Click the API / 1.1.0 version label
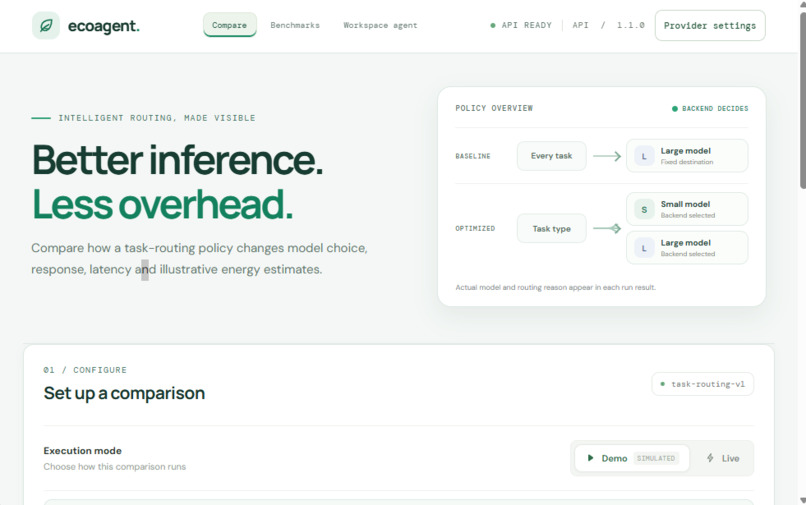 coord(609,25)
